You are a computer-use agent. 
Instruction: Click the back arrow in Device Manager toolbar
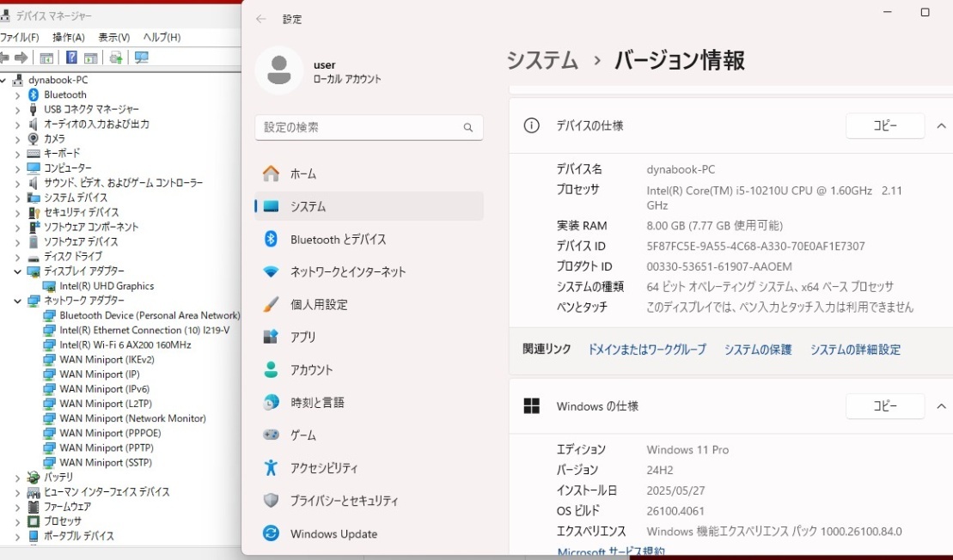(x=4, y=58)
